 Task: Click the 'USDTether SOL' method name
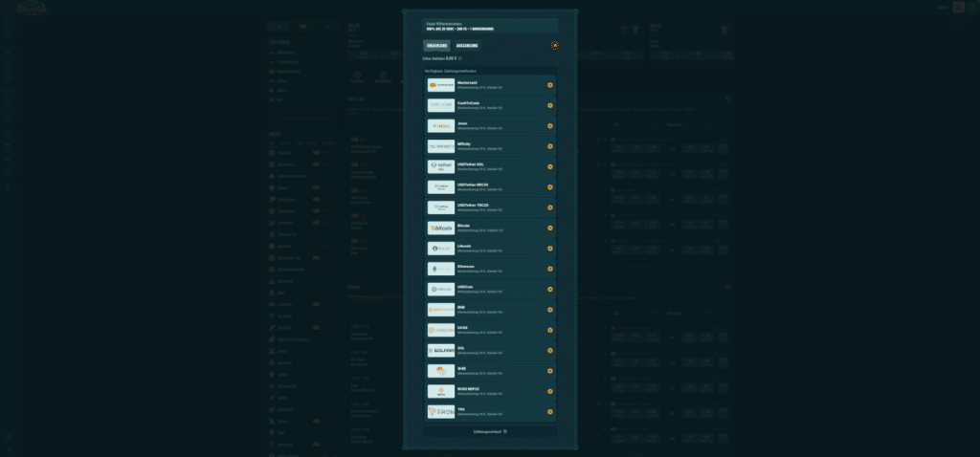click(471, 164)
